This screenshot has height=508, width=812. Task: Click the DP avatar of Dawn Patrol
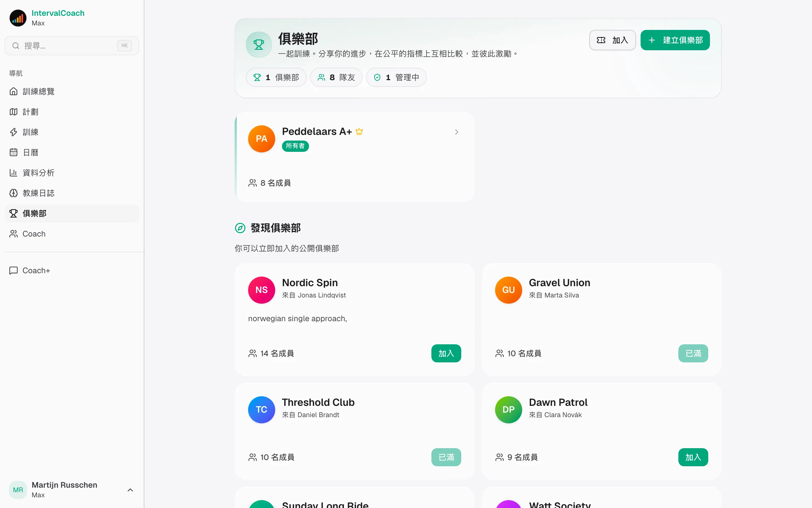pyautogui.click(x=508, y=410)
